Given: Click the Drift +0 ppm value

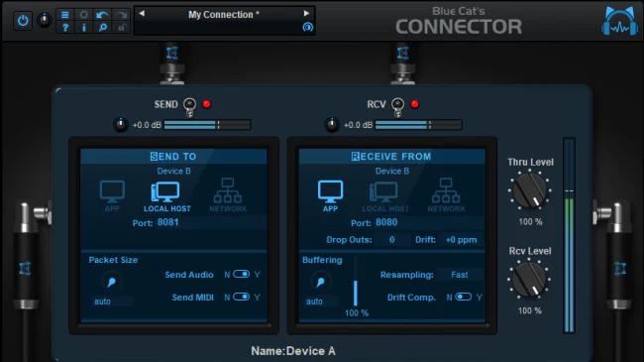Looking at the screenshot, I should click(461, 240).
